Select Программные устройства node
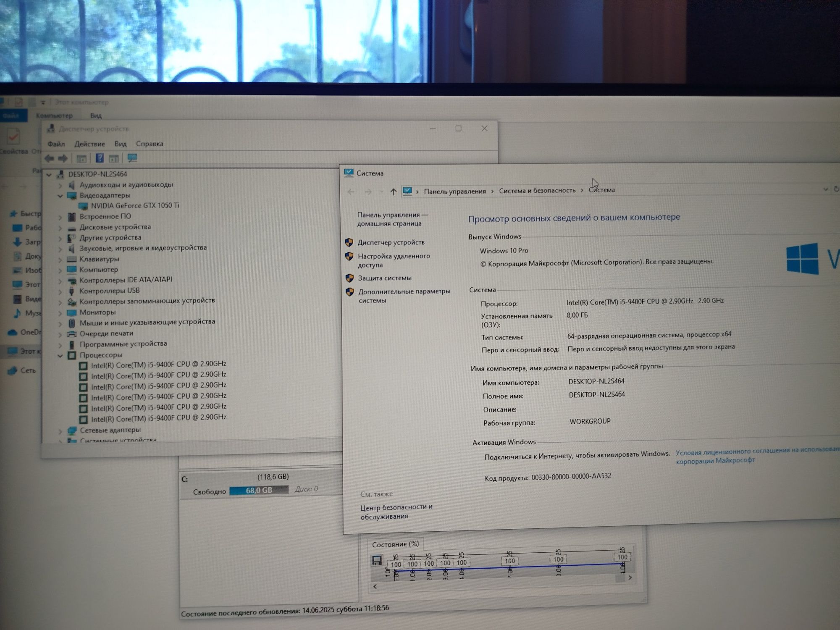 point(123,344)
